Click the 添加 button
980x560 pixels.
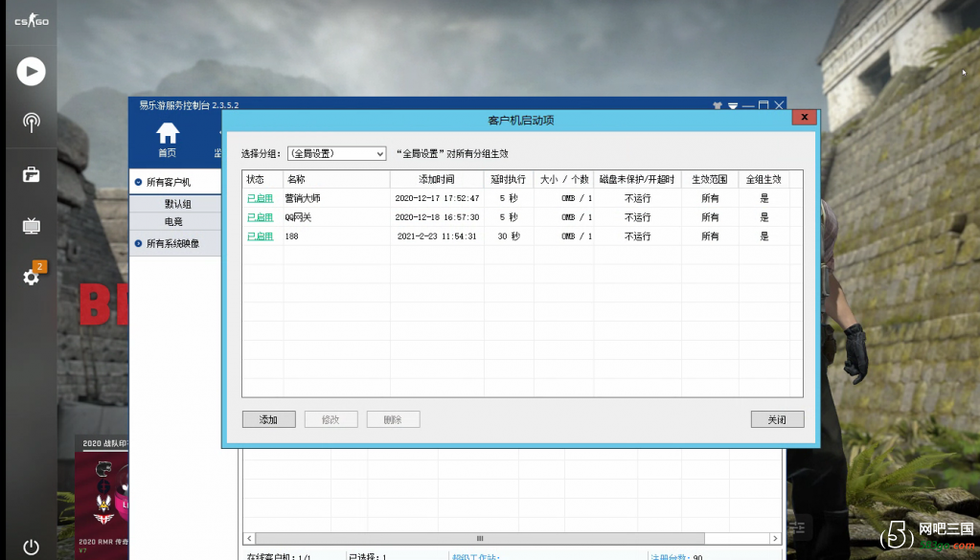269,419
